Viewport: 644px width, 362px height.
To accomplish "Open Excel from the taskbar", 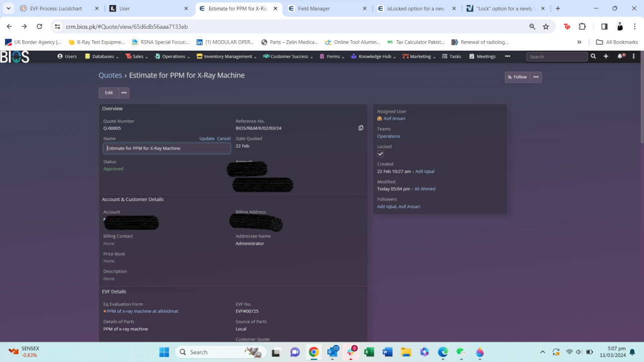I will click(x=369, y=352).
